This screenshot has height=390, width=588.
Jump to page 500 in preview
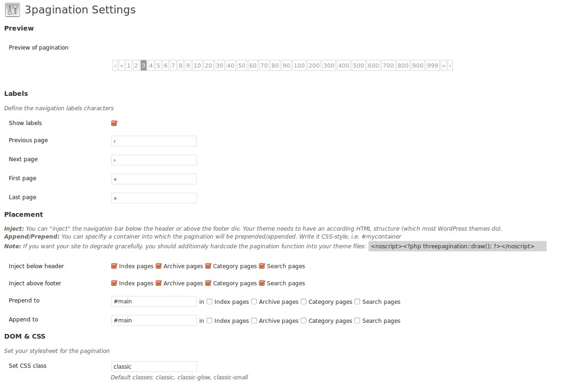click(x=359, y=66)
